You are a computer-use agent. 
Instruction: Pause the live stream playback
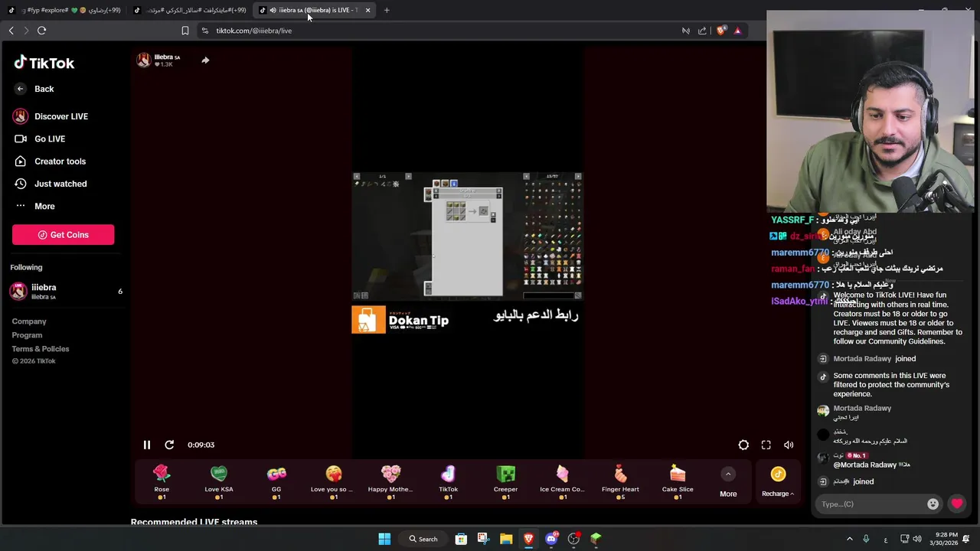click(147, 445)
